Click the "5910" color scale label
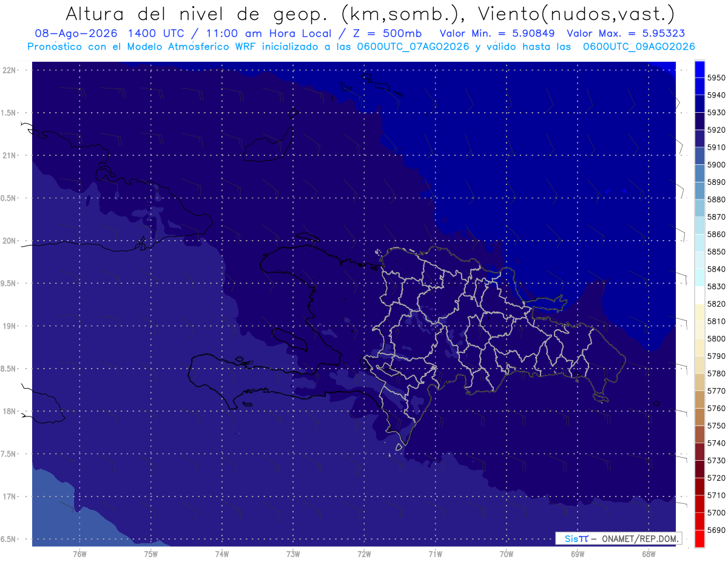 tap(716, 147)
